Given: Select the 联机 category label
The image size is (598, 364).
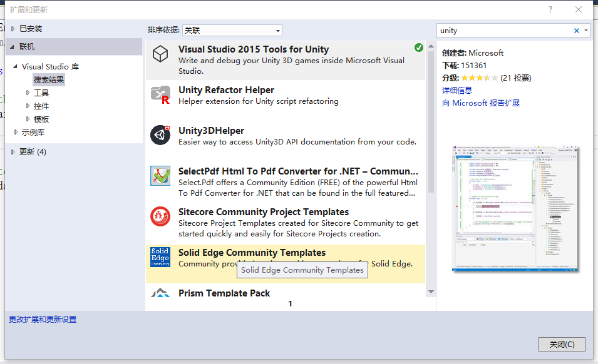Looking at the screenshot, I should [x=27, y=47].
